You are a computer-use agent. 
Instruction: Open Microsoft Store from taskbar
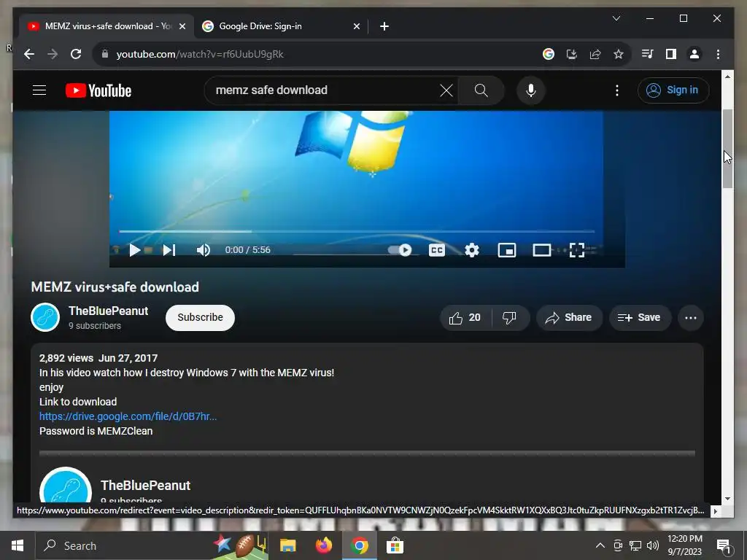click(395, 545)
